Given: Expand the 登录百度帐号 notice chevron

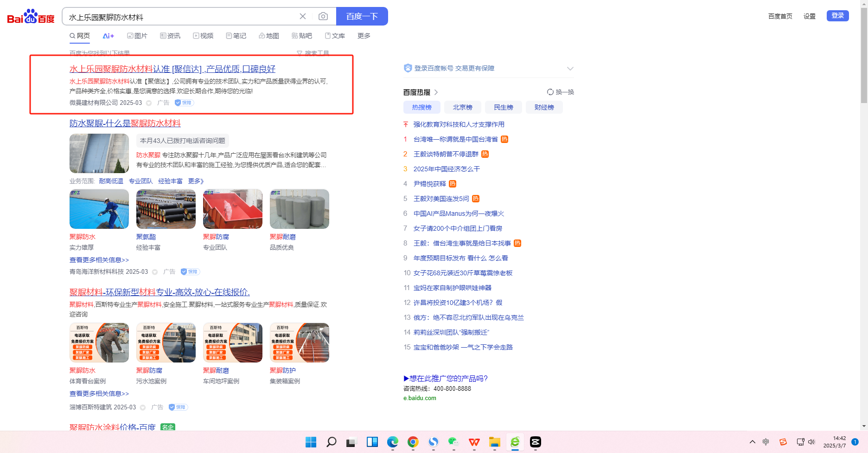Looking at the screenshot, I should tap(570, 69).
